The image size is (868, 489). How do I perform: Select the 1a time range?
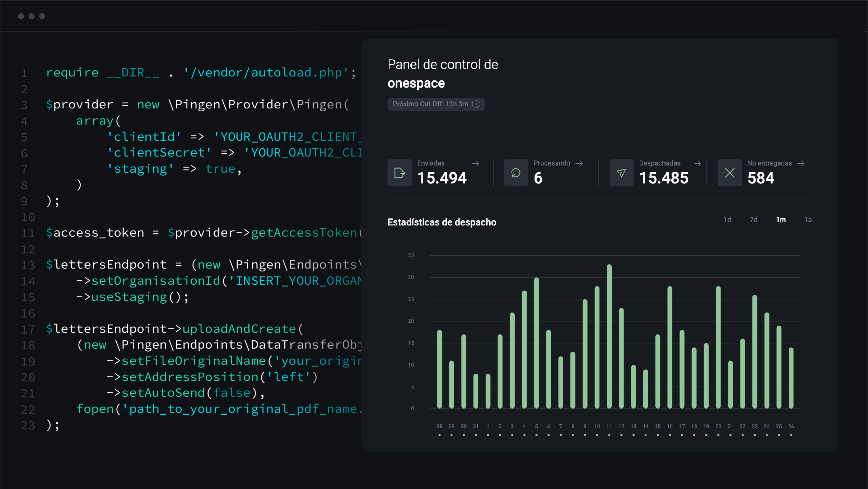coord(809,219)
